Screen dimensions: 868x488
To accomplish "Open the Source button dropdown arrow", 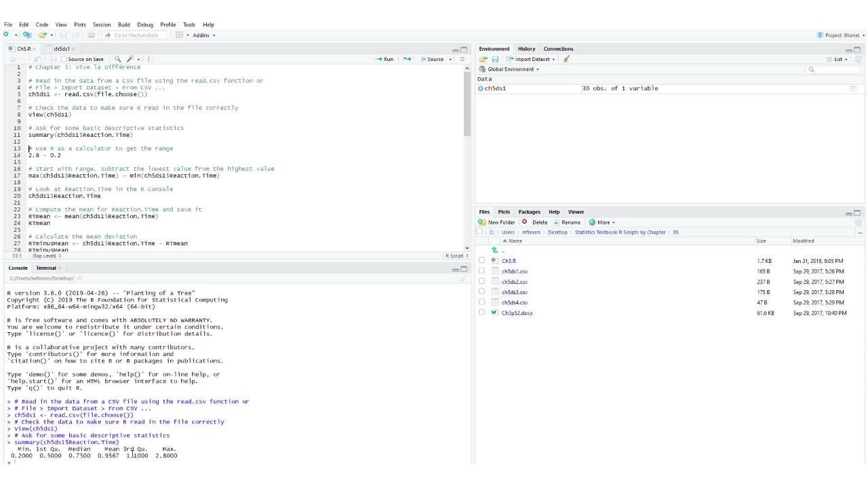I will coord(451,59).
